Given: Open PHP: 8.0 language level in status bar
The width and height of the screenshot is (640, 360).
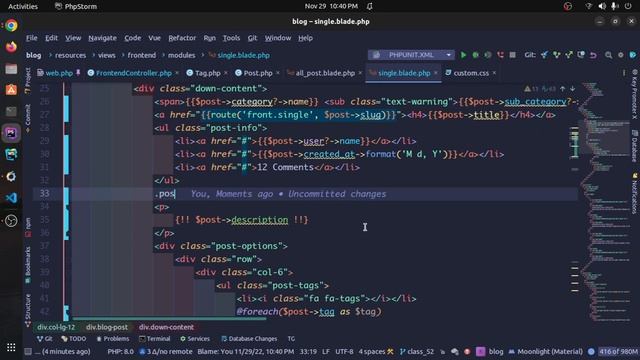Looking at the screenshot, I should 120,351.
